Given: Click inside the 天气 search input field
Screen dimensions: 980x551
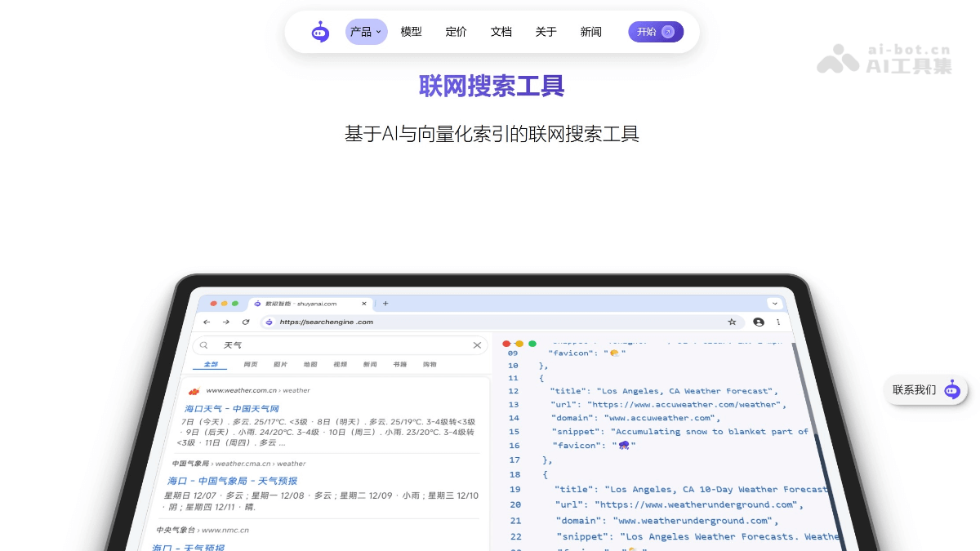Looking at the screenshot, I should click(x=327, y=344).
